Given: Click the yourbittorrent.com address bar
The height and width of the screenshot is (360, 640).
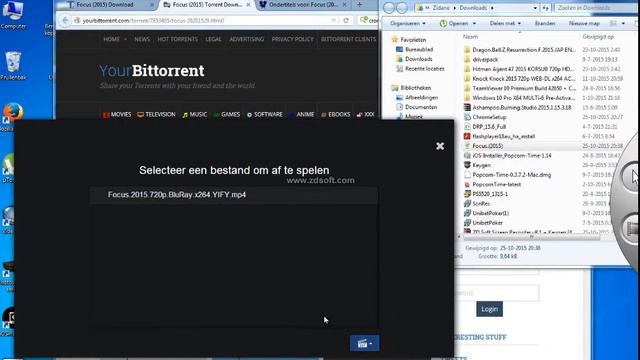Looking at the screenshot, I should point(204,20).
